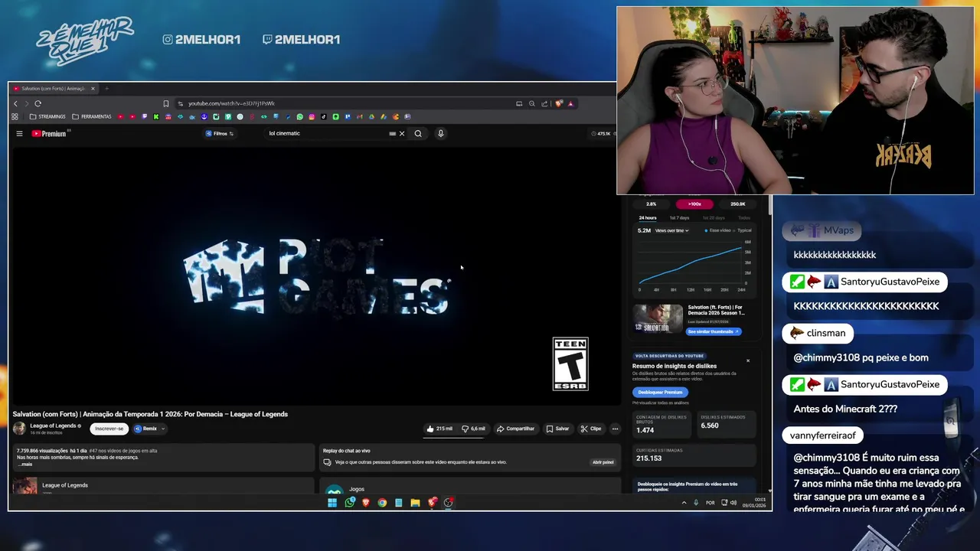Open the Filtros filter button
This screenshot has width=980, height=551.
pos(220,133)
